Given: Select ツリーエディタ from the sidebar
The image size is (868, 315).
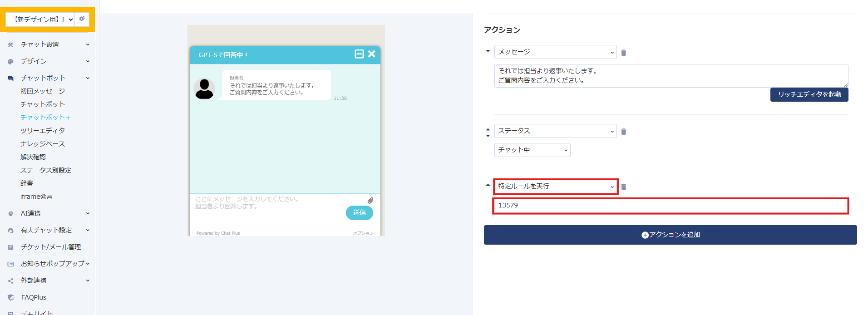Looking at the screenshot, I should point(43,131).
